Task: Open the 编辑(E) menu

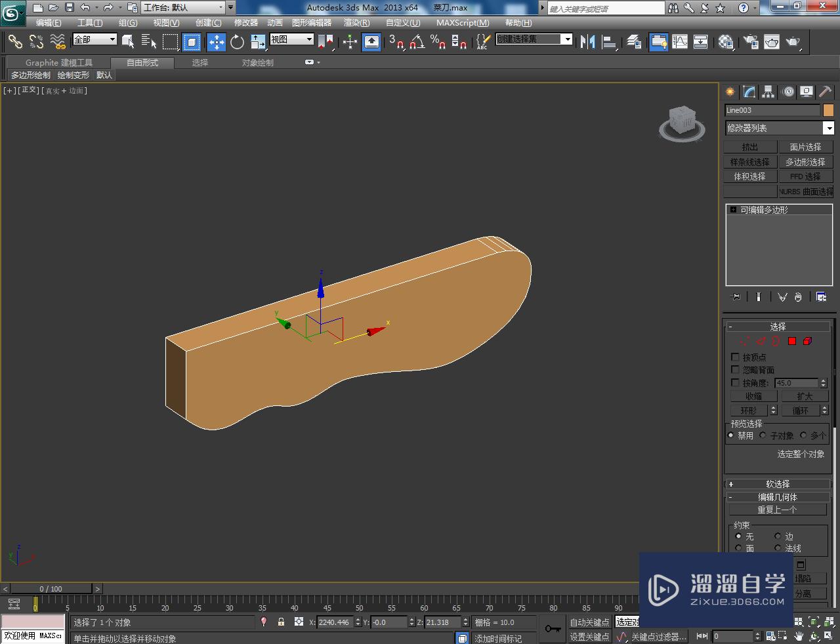Action: 49,23
